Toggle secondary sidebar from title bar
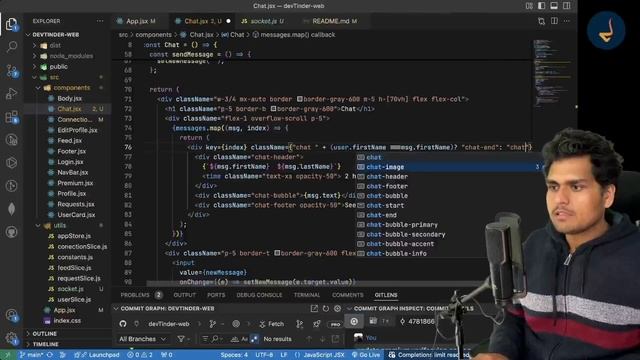The width and height of the screenshot is (640, 360). 567,6
